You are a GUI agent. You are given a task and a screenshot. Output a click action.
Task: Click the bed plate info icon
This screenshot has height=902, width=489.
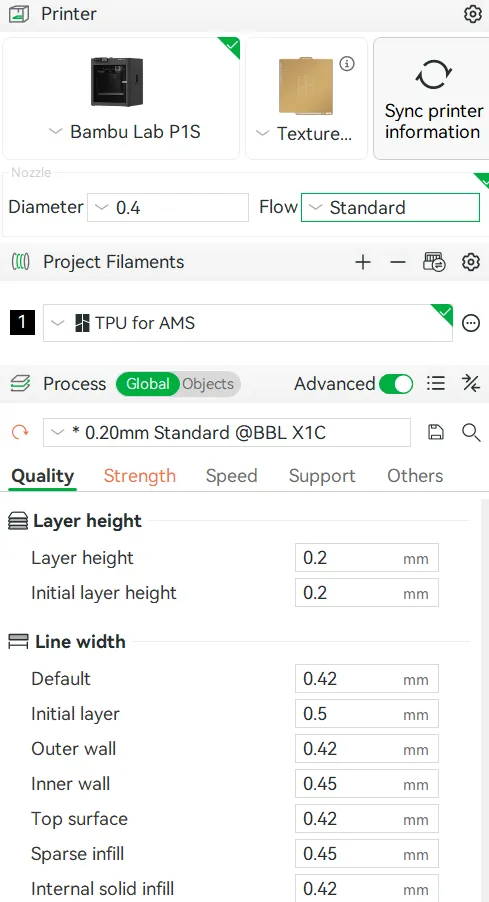coord(347,64)
